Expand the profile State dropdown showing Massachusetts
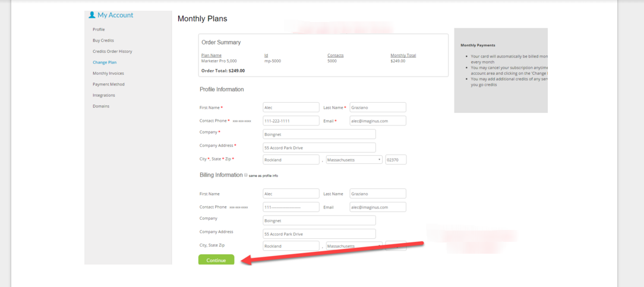This screenshot has height=287, width=644. pyautogui.click(x=355, y=160)
